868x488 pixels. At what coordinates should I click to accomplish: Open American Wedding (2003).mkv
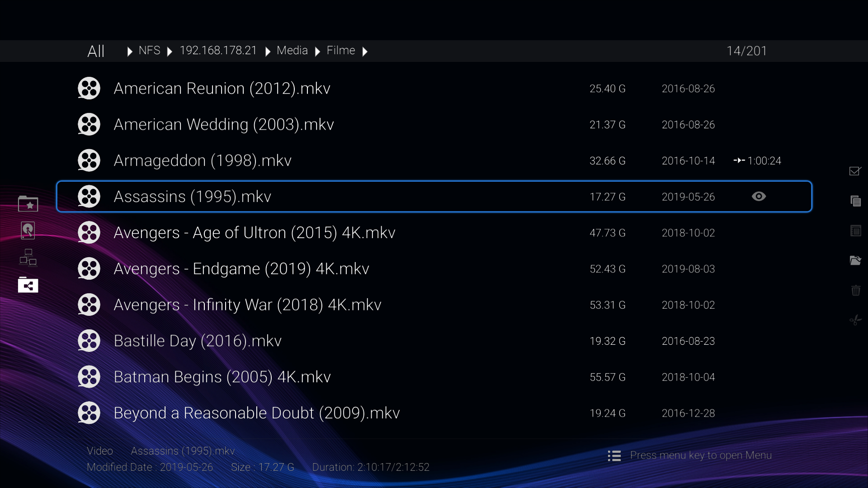coord(224,125)
